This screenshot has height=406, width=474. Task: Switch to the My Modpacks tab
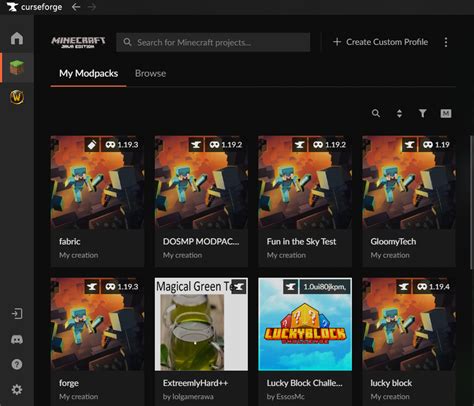[88, 73]
